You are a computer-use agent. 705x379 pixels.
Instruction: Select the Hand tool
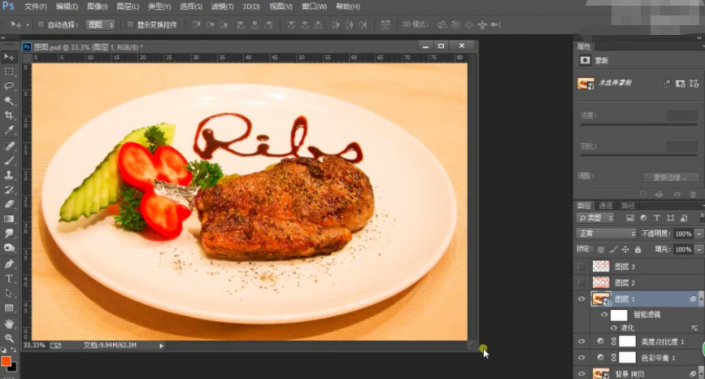coord(9,324)
